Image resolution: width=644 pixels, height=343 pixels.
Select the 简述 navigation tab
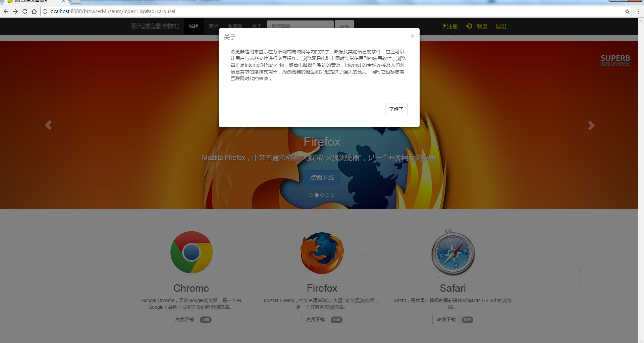(x=213, y=26)
